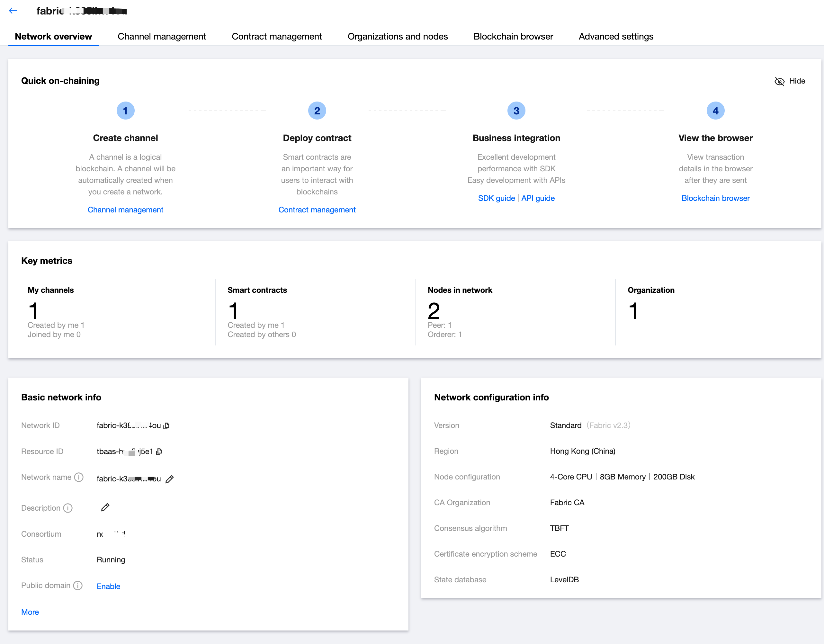Copy the Resource ID value
Image resolution: width=824 pixels, height=644 pixels.
tap(159, 452)
